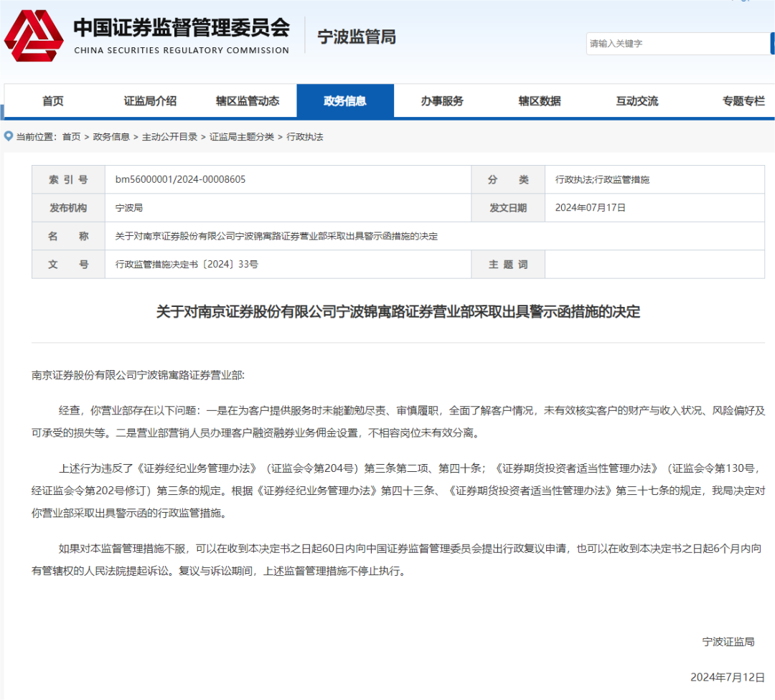Focus the 请输入关键字 search box
The height and width of the screenshot is (700, 775).
pos(677,44)
